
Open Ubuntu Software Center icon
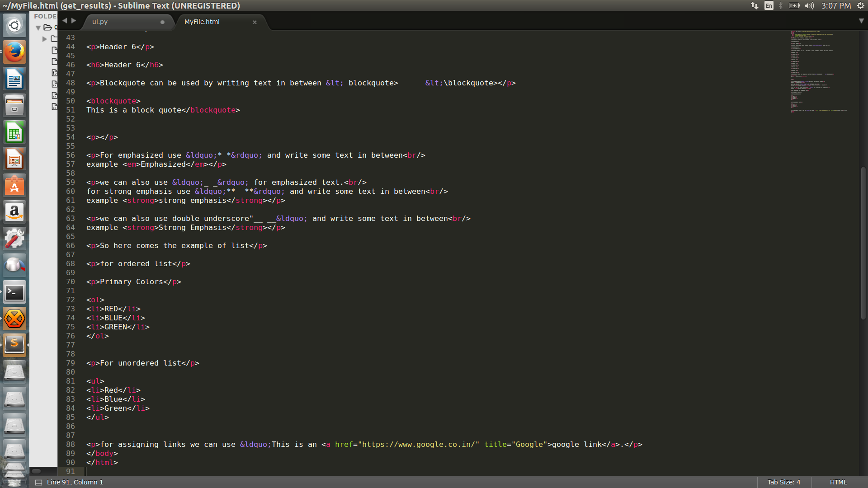point(14,186)
